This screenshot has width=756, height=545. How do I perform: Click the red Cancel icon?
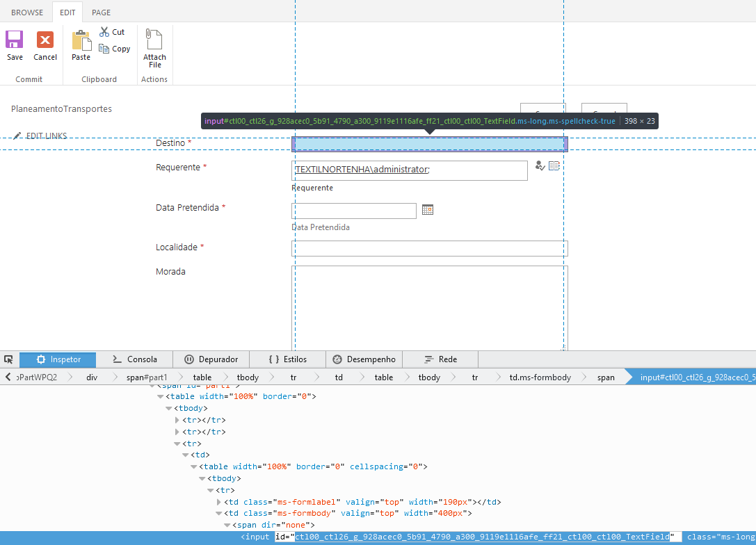(x=45, y=40)
